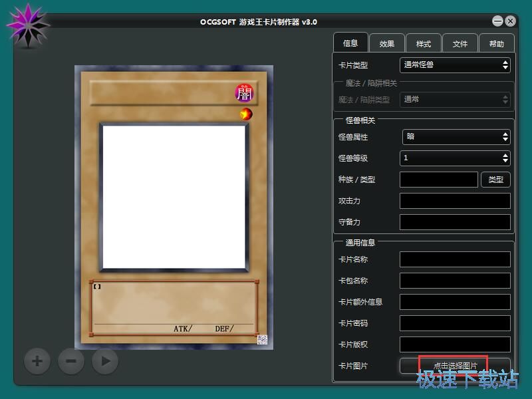The image size is (532, 399).
Task: Click the window title OCGSOFT 游戏王卡片制作器
Action: (259, 22)
